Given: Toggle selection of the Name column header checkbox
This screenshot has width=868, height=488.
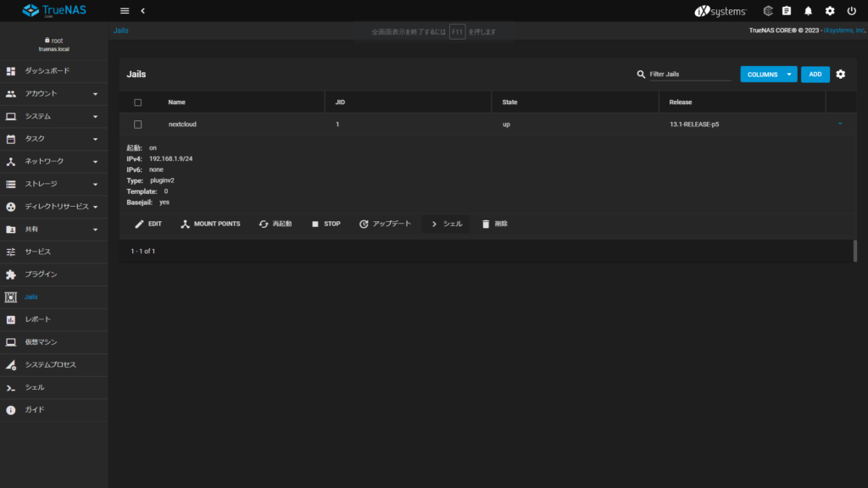Looking at the screenshot, I should coord(137,102).
